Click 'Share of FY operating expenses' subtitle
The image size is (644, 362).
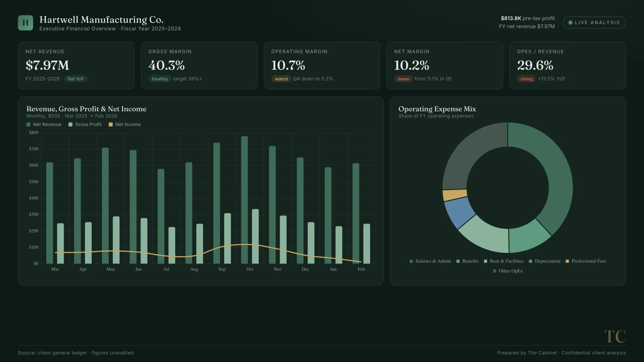pos(436,116)
